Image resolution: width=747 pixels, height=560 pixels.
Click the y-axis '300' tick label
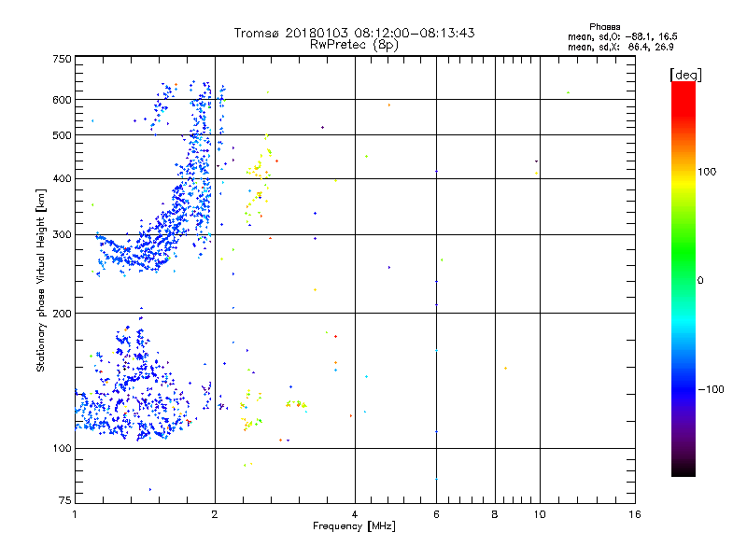62,235
